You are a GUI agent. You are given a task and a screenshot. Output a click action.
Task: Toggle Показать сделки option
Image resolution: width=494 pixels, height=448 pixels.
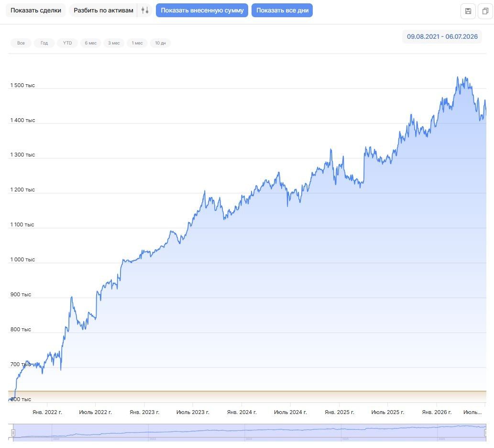tap(35, 11)
